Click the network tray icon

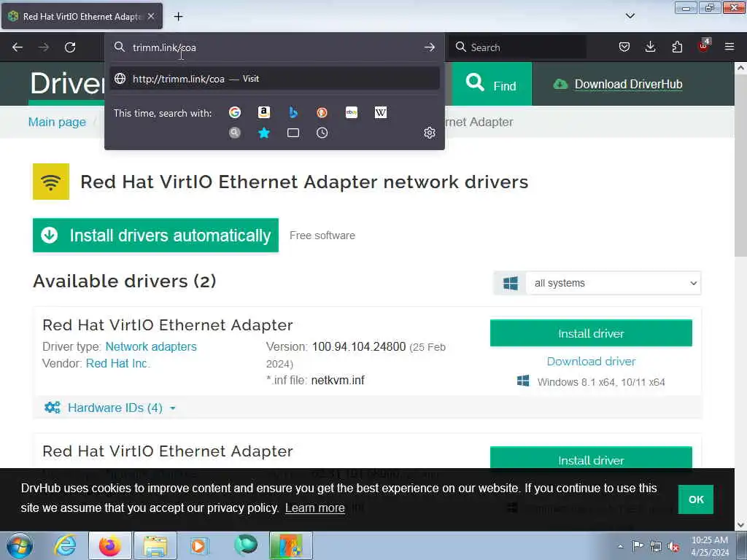[656, 546]
